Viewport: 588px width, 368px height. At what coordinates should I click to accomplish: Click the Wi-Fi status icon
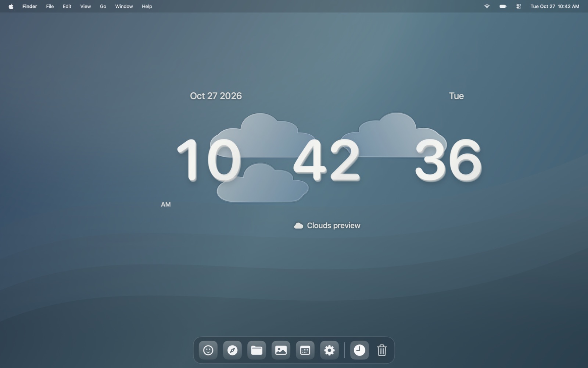[x=487, y=6]
